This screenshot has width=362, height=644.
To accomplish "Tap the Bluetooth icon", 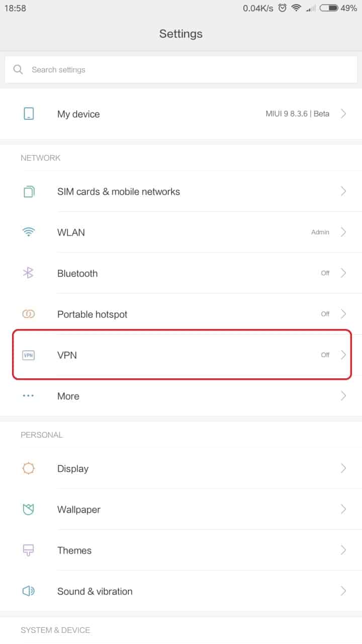I will tap(29, 273).
